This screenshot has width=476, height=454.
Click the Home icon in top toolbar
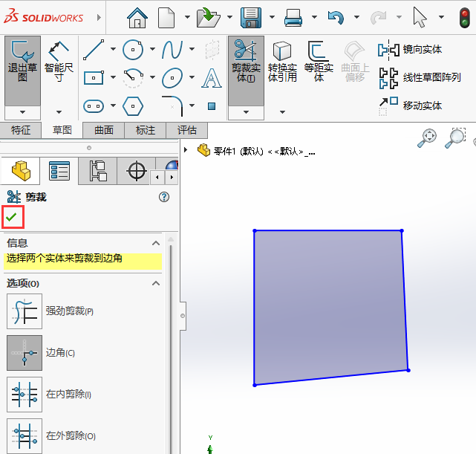pos(137,18)
